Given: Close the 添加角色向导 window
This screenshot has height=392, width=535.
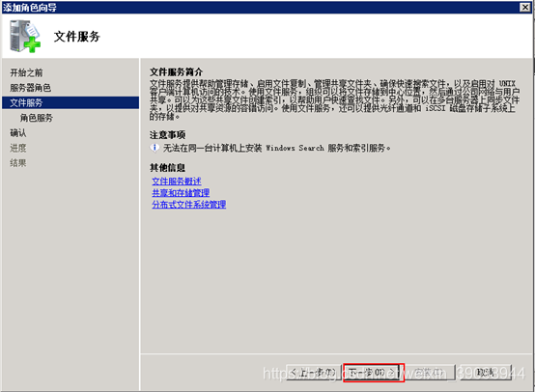Looking at the screenshot, I should (525, 7).
